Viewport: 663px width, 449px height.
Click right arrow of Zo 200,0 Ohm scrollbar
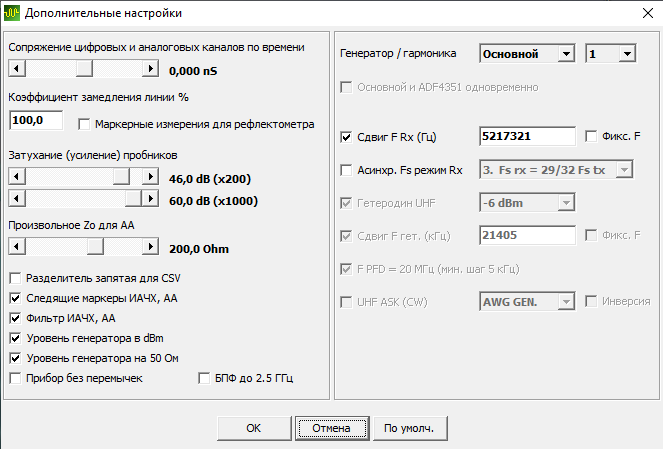(150, 246)
